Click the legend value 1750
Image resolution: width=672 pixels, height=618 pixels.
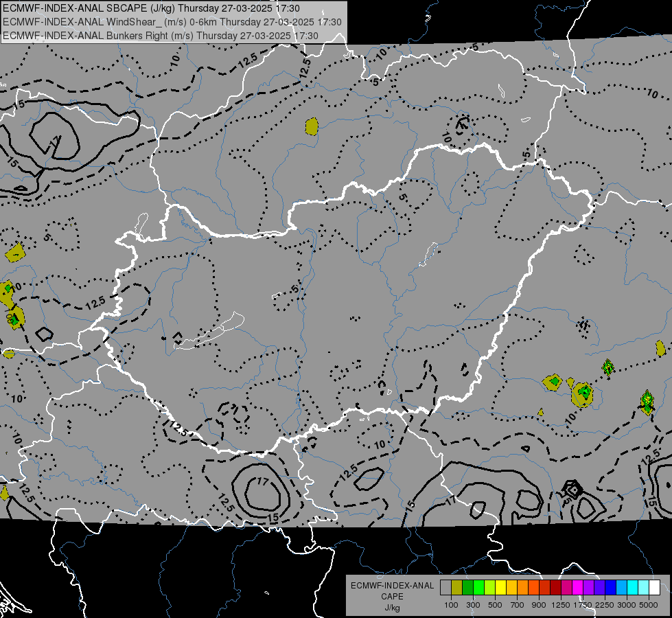tap(583, 605)
